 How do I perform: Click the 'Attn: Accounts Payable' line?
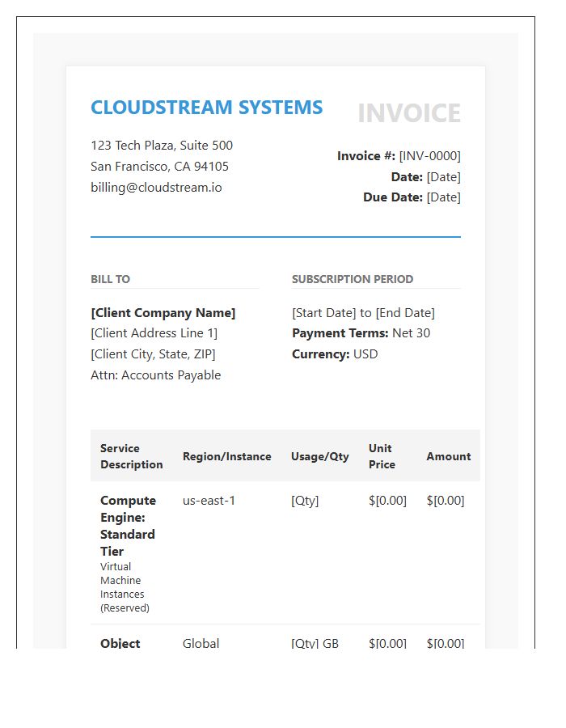156,375
